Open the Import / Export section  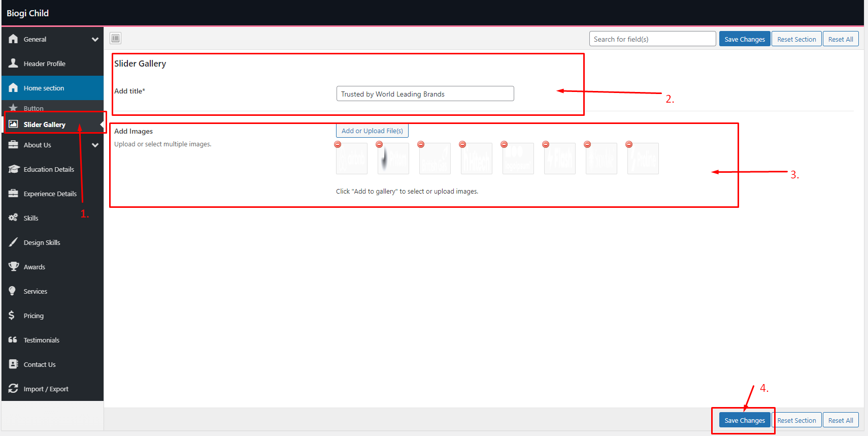click(53, 389)
